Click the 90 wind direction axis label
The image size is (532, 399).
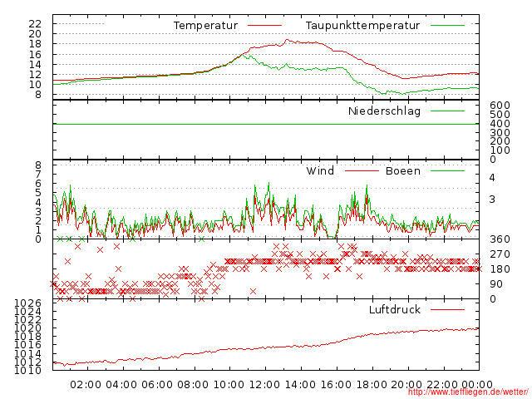[496, 284]
